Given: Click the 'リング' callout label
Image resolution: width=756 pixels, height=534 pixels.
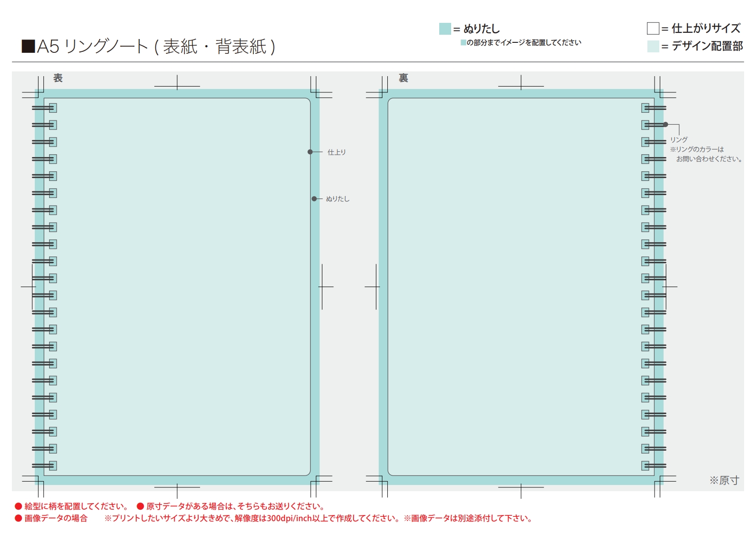Looking at the screenshot, I should pyautogui.click(x=679, y=140).
